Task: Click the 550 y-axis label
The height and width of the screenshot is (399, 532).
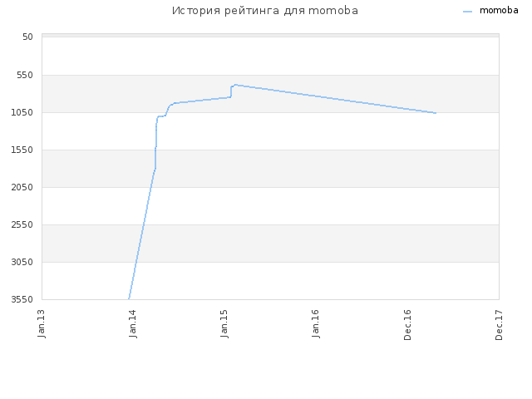Action: click(x=25, y=75)
